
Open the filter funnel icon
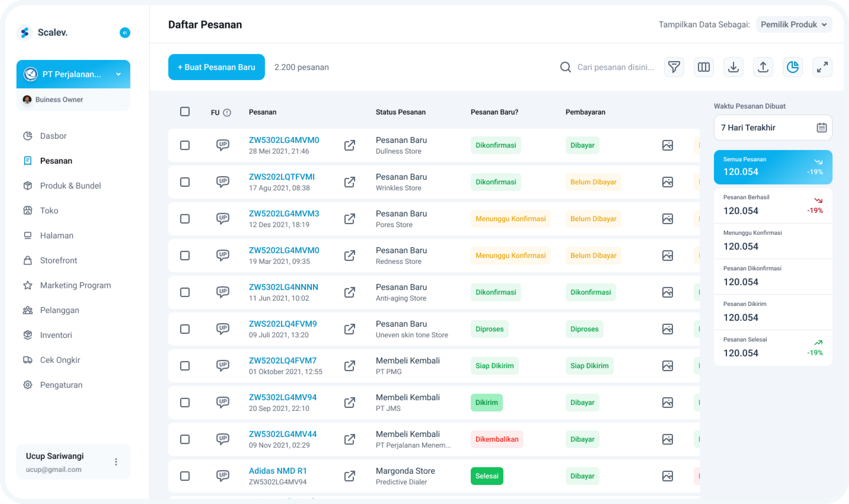674,67
